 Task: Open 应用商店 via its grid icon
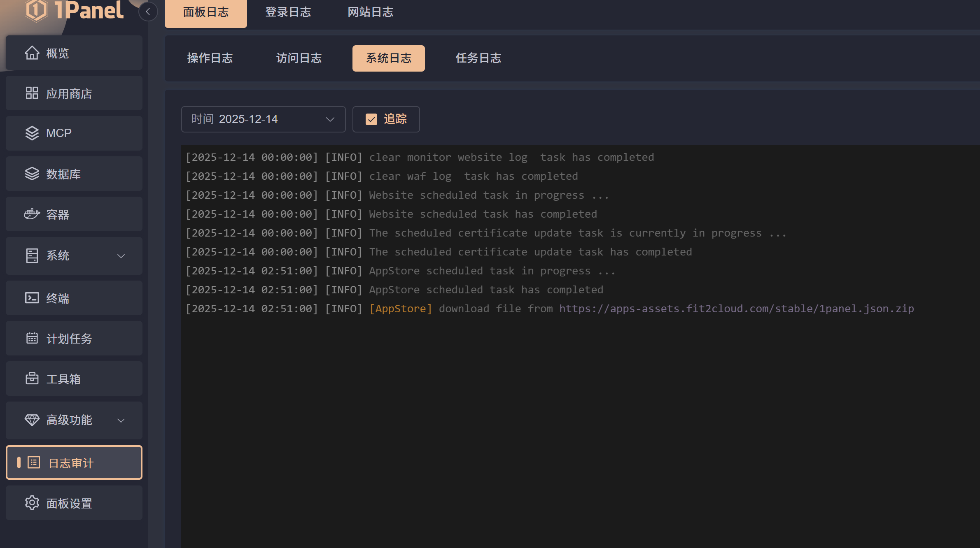[32, 93]
